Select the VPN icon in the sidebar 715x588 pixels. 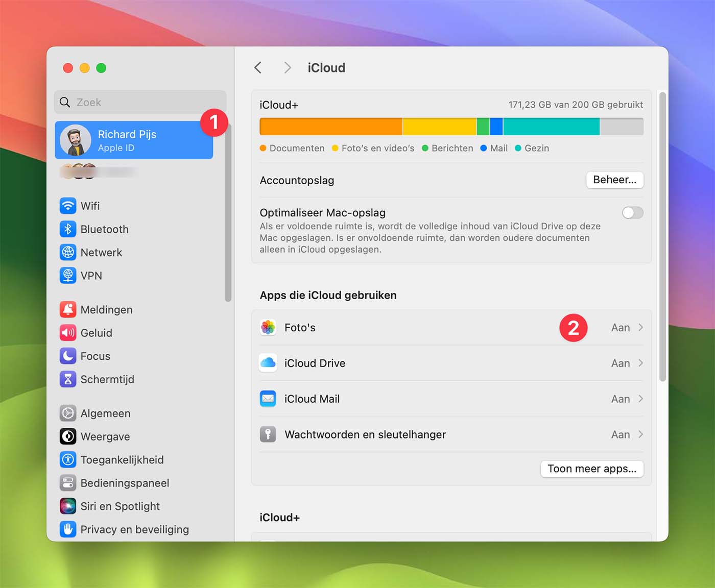click(68, 276)
